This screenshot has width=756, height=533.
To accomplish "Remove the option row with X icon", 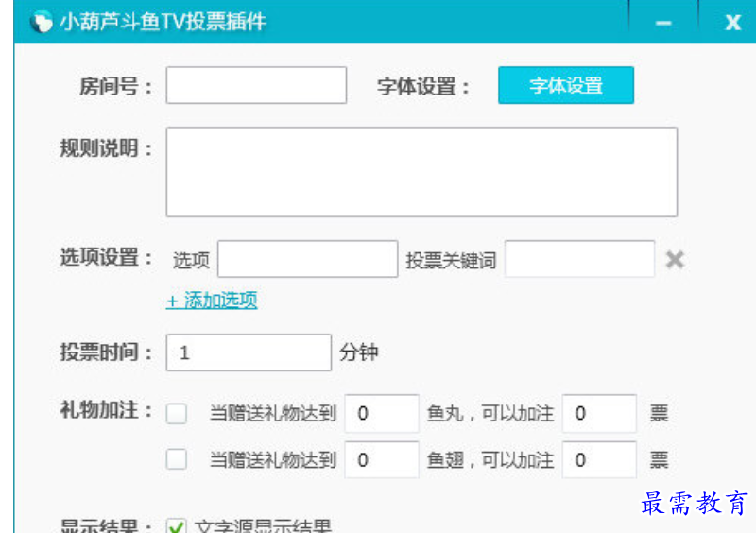I will (675, 260).
